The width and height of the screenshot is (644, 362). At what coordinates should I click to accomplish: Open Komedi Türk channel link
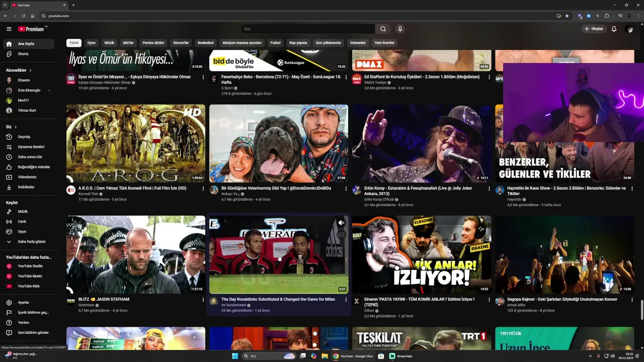coord(88,194)
